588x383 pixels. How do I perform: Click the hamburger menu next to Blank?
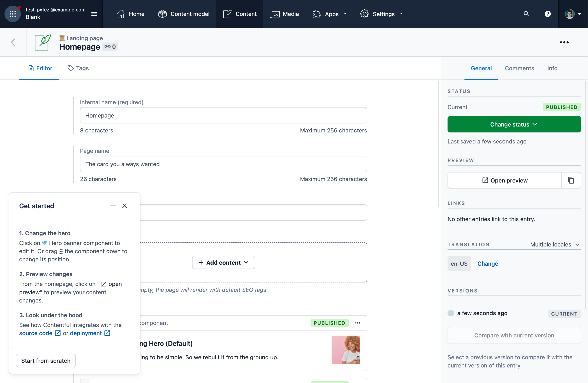(x=94, y=14)
